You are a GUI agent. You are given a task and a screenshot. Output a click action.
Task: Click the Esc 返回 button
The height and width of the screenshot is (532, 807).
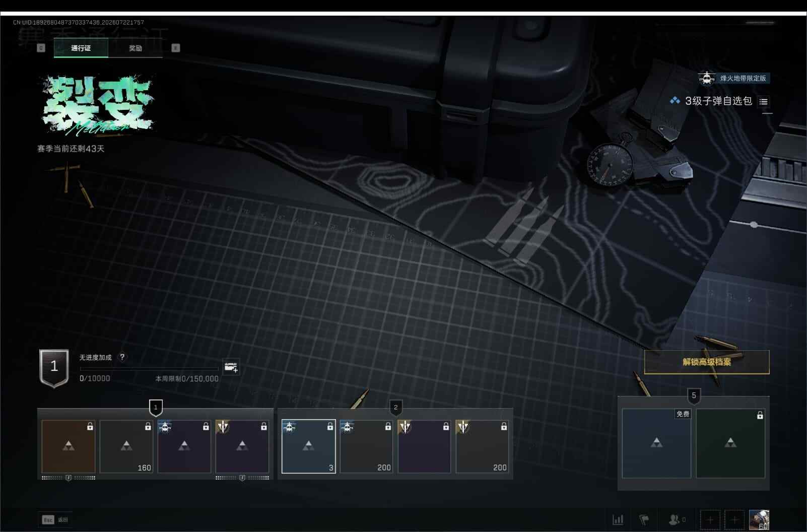(55, 520)
